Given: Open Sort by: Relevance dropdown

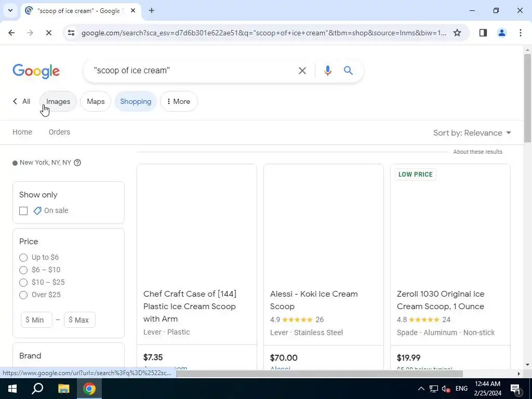Looking at the screenshot, I should 472,132.
